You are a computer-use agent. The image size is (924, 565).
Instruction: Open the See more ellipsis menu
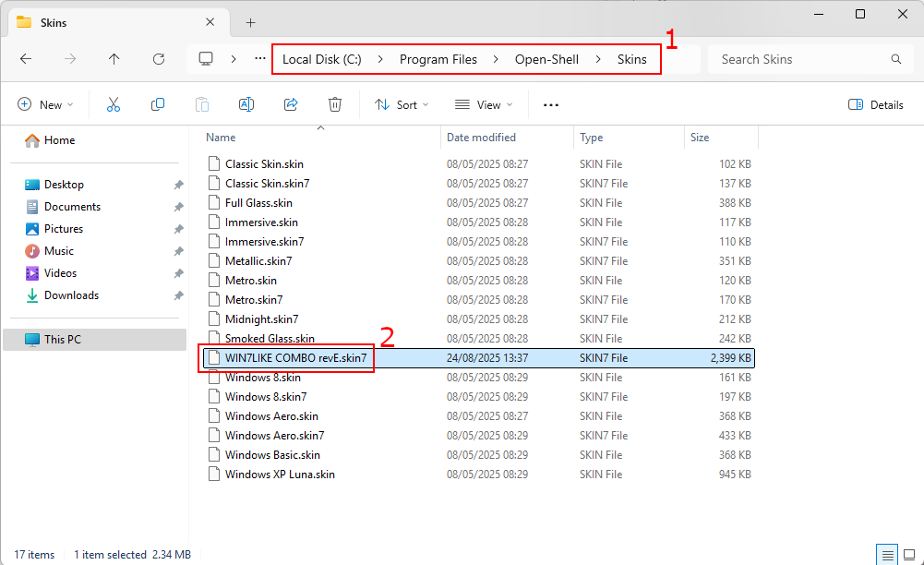[x=551, y=105]
